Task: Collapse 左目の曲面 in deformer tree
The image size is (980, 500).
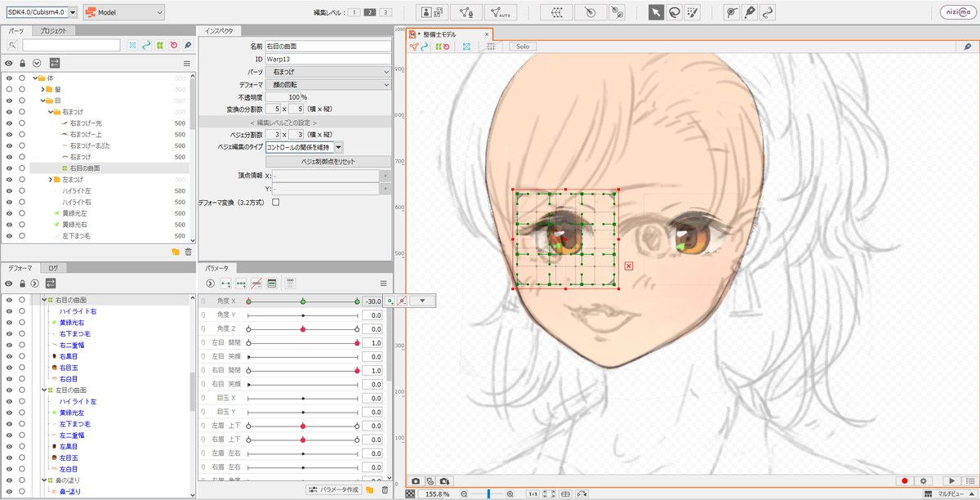Action: [x=44, y=391]
